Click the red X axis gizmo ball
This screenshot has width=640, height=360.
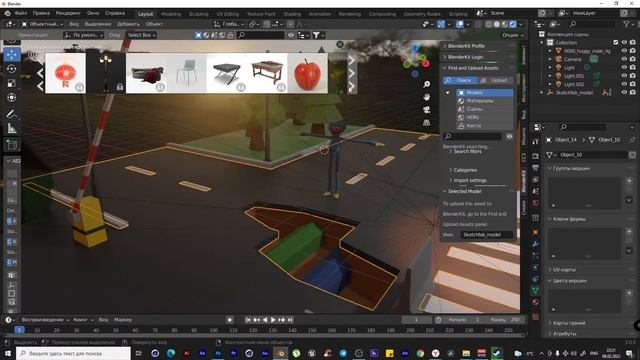tap(426, 63)
